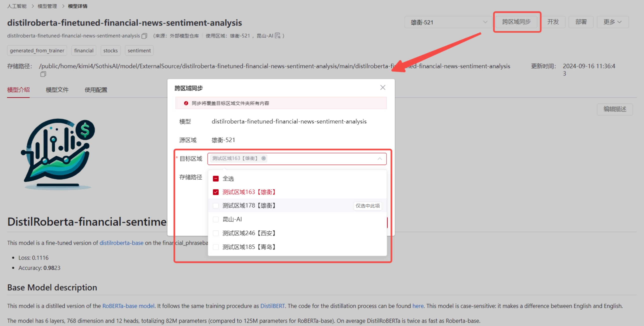Click the copy icon under the storage path

point(43,74)
